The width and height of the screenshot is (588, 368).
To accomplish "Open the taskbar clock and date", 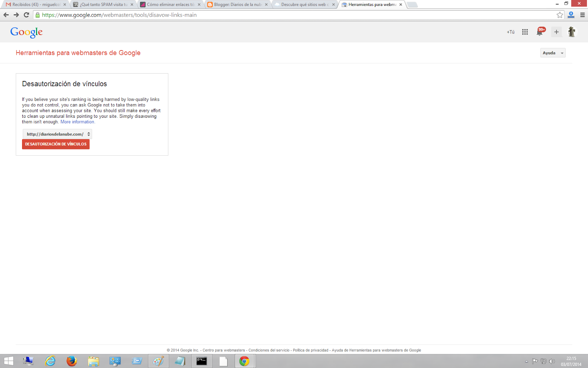I will click(x=571, y=361).
